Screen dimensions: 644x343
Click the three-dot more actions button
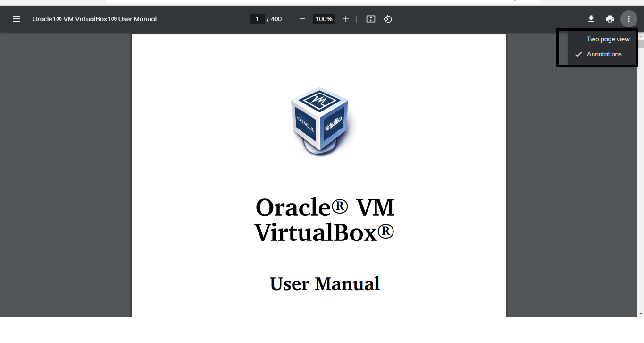pos(629,19)
